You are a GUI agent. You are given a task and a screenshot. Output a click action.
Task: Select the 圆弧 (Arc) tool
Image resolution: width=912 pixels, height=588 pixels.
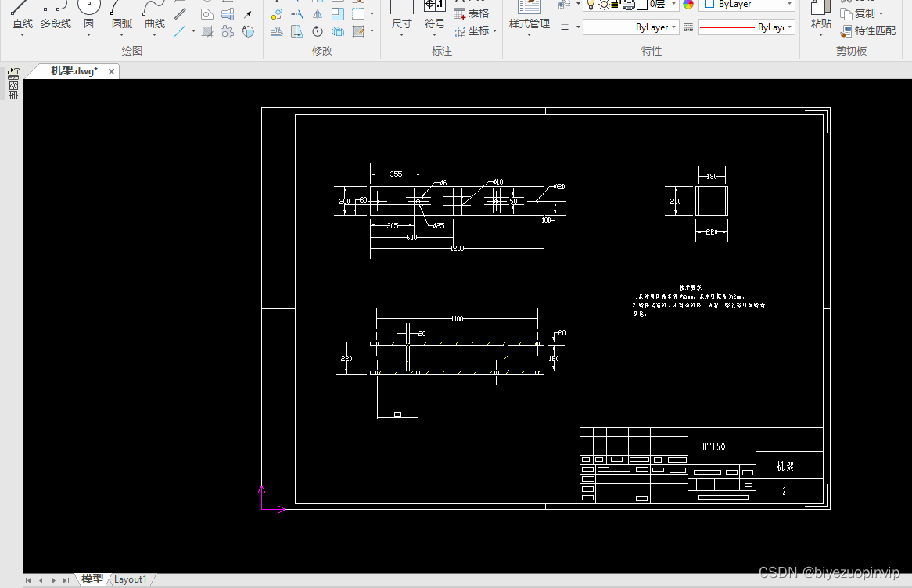pyautogui.click(x=121, y=15)
